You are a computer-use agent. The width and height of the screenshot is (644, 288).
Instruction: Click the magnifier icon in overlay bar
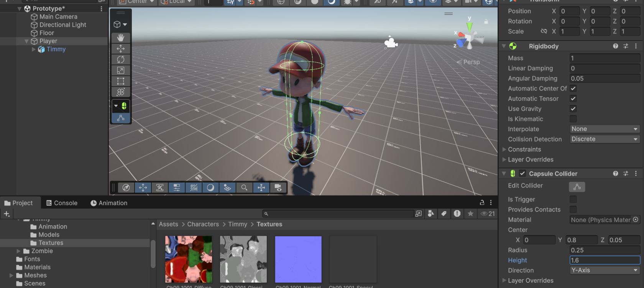[244, 188]
